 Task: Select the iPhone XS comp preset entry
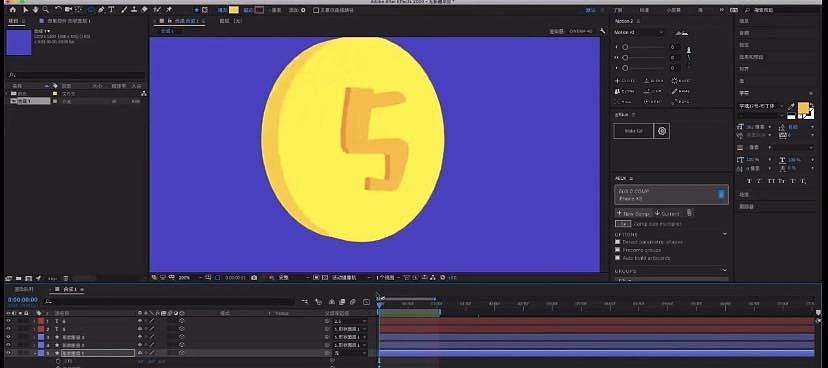pos(672,195)
